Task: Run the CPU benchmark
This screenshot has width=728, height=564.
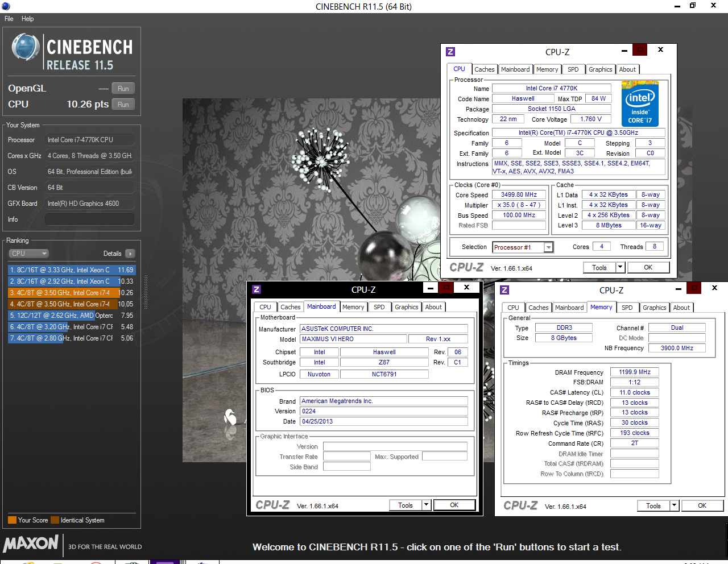Action: [123, 105]
